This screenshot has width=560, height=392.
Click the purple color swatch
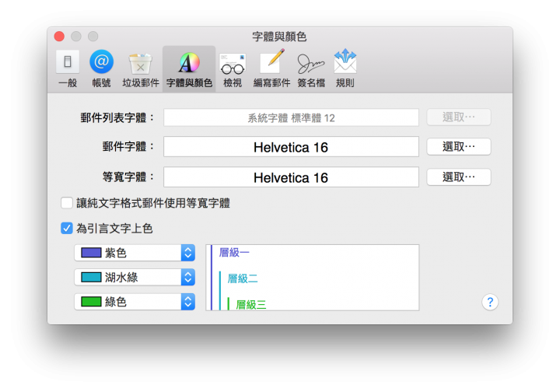(x=91, y=253)
